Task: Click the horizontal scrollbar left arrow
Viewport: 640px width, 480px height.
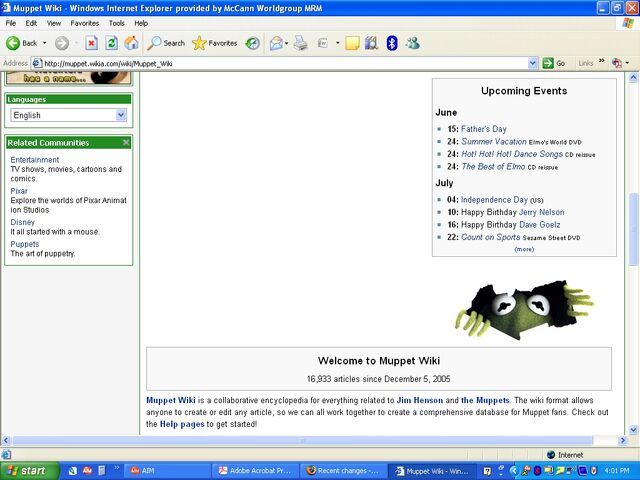Action: pos(5,440)
